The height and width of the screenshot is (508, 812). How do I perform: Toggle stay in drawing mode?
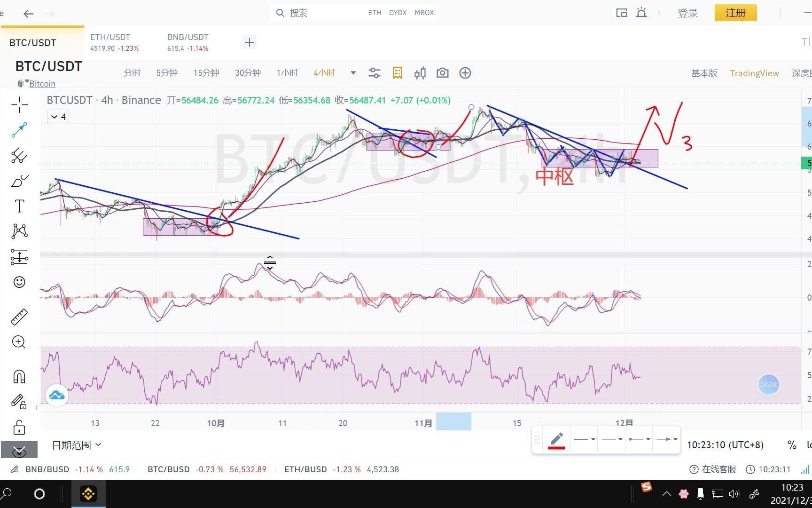tap(19, 402)
